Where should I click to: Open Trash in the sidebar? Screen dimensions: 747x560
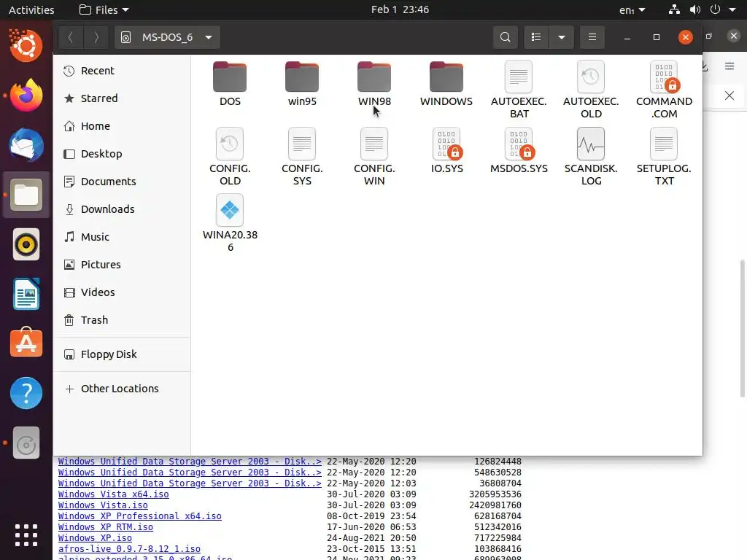[x=122, y=319]
